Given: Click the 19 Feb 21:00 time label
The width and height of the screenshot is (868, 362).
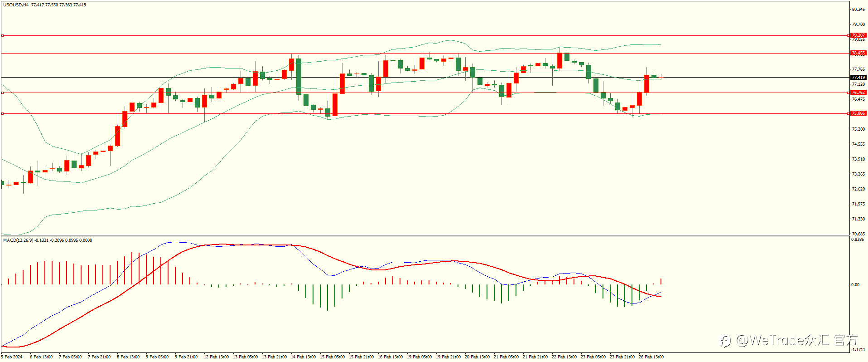Looking at the screenshot, I should point(448,357).
